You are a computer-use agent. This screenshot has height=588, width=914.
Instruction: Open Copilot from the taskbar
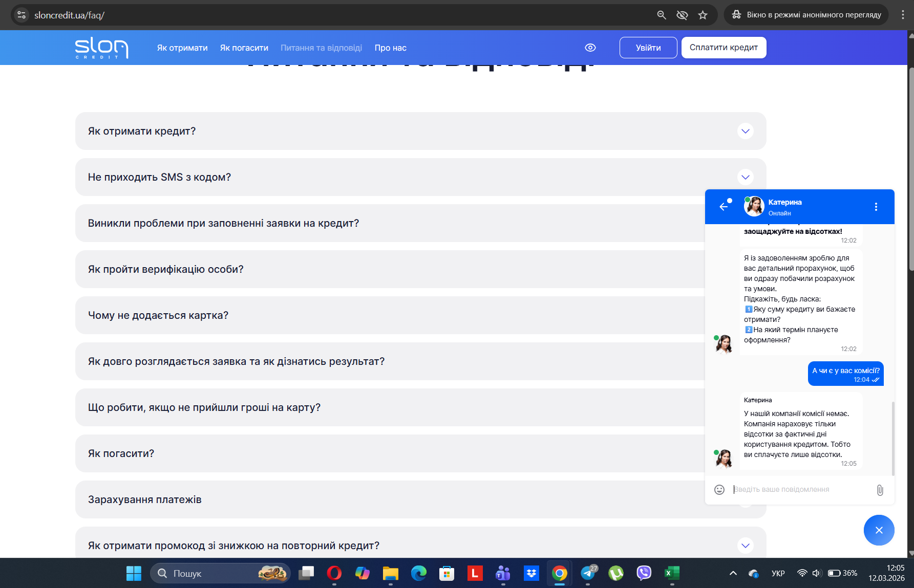[363, 573]
